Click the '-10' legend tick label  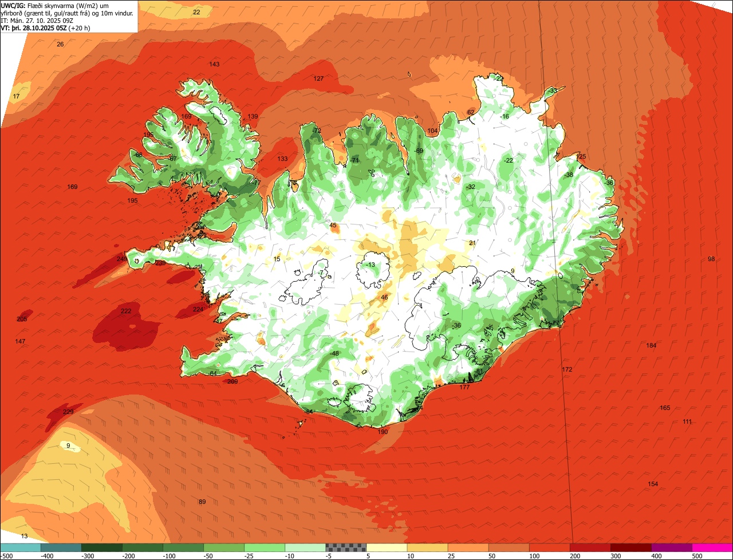(x=291, y=556)
